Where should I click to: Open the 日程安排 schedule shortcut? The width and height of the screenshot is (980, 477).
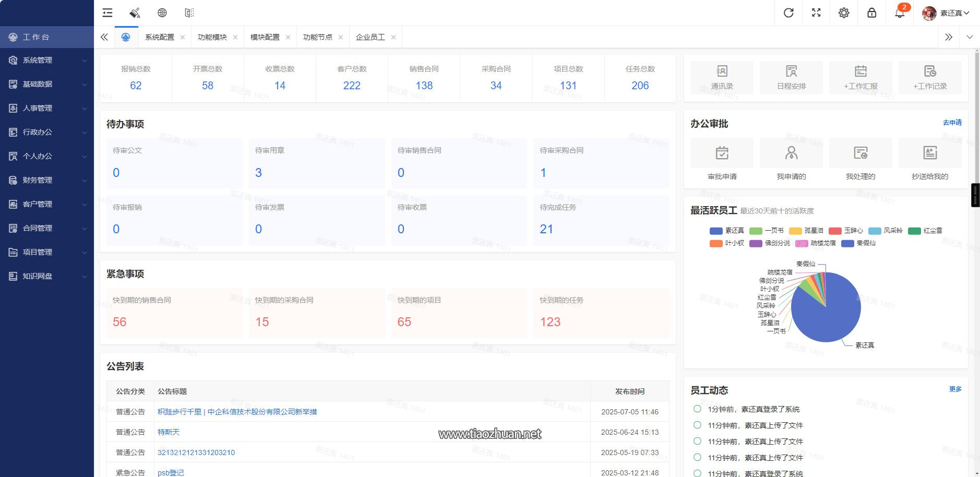pos(791,77)
